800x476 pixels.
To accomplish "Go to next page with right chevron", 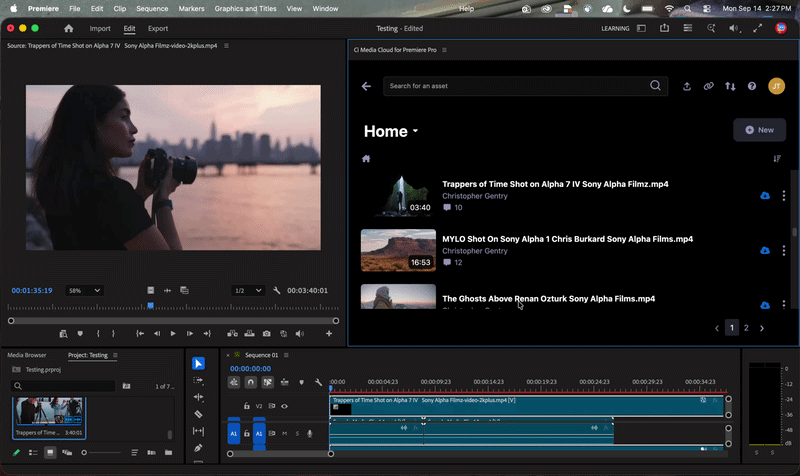I will click(x=762, y=328).
